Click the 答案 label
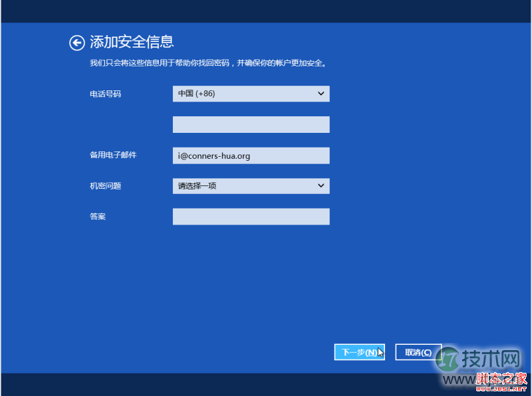Viewport: 532px width, 396px height. pos(98,217)
